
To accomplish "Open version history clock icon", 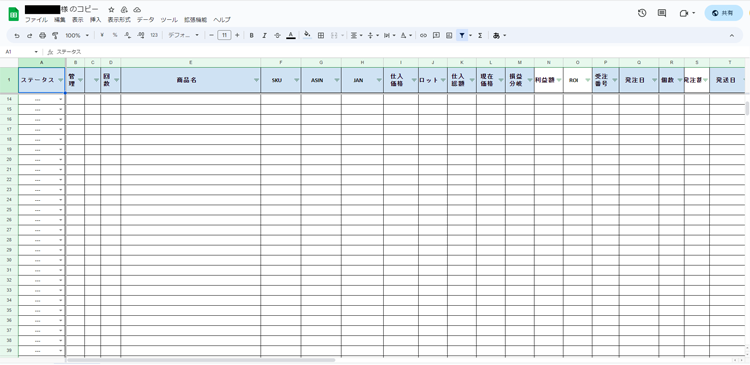I will point(642,13).
